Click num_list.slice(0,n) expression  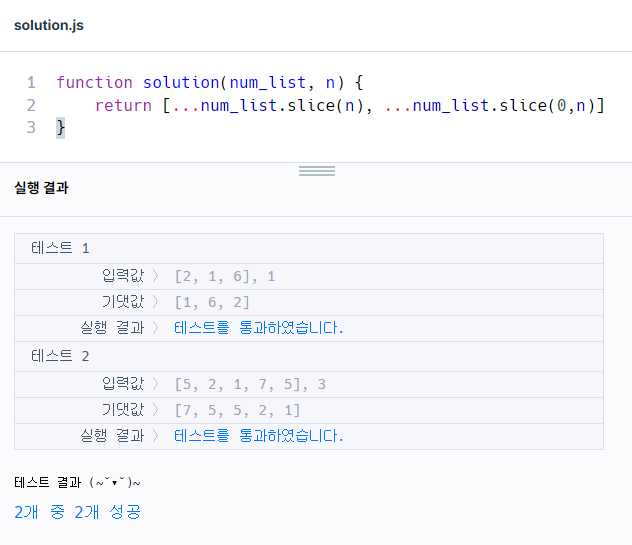(504, 106)
